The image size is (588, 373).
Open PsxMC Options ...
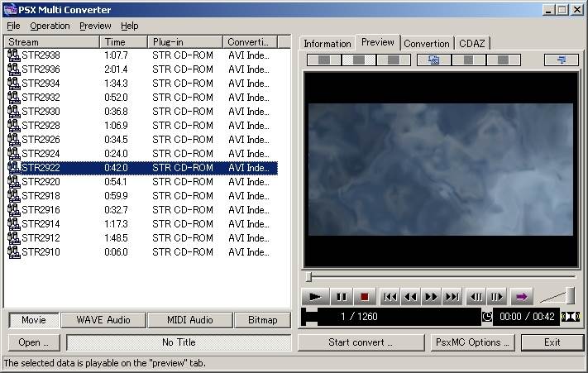tap(472, 342)
